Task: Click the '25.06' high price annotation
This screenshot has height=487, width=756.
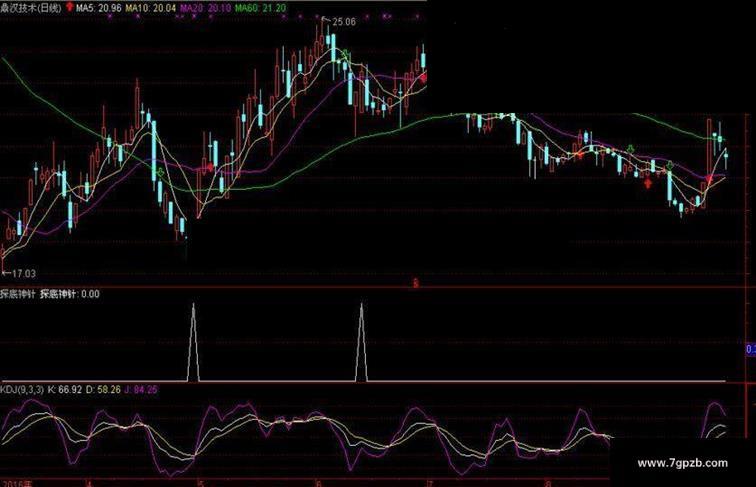Action: click(343, 22)
